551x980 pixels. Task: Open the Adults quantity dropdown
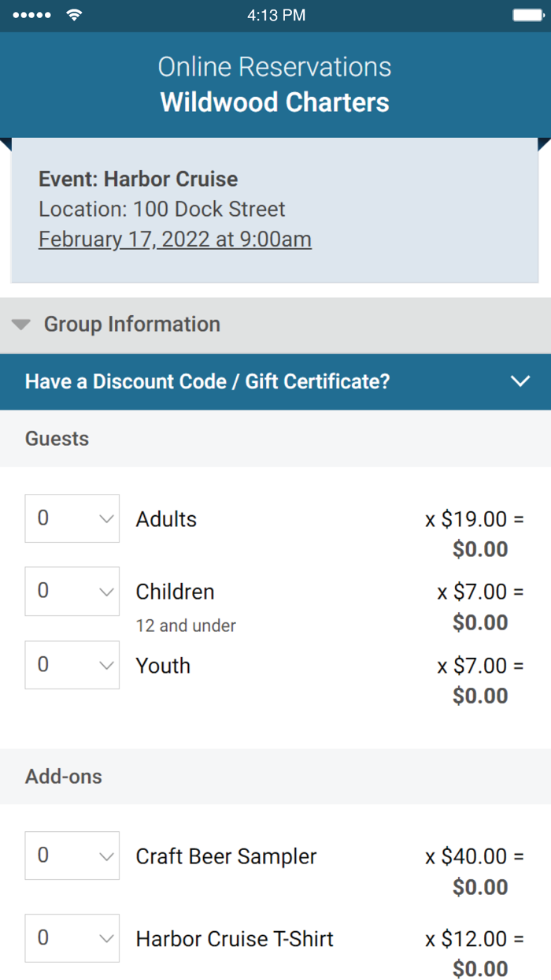point(72,518)
